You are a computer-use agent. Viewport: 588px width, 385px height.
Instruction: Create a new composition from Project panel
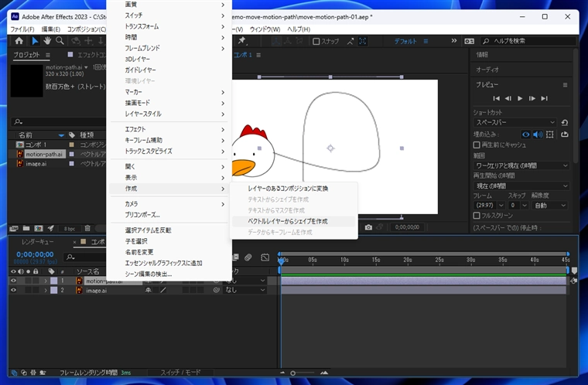click(38, 228)
